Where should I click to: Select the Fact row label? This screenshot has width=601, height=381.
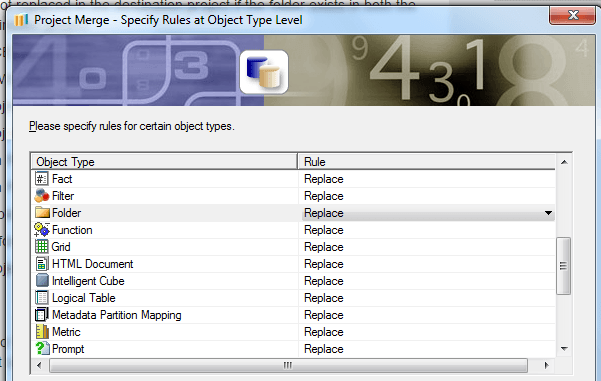pos(62,179)
